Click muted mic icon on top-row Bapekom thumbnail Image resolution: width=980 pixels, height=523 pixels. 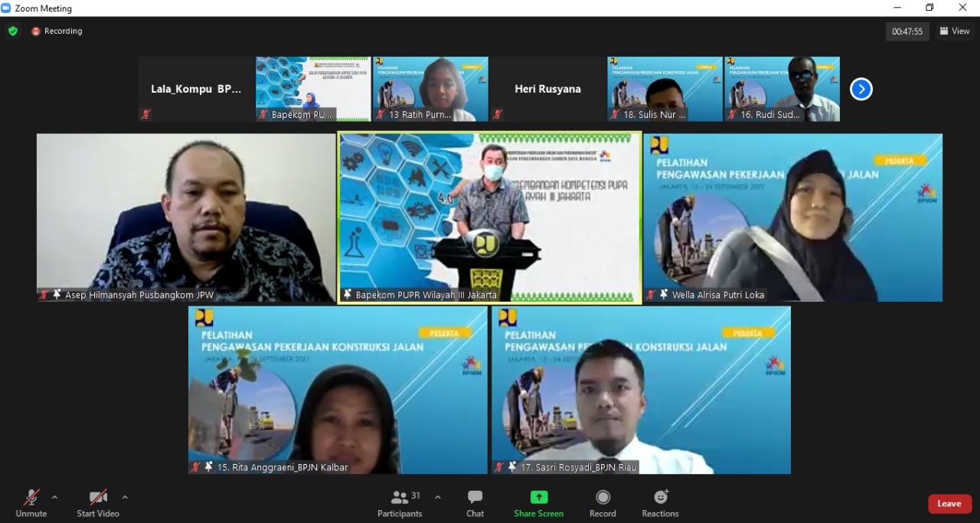263,114
